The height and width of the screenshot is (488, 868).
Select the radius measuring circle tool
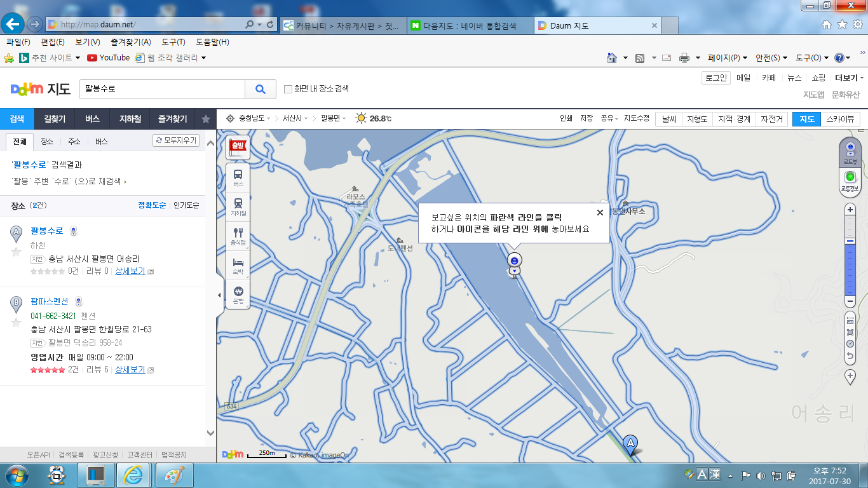850,344
